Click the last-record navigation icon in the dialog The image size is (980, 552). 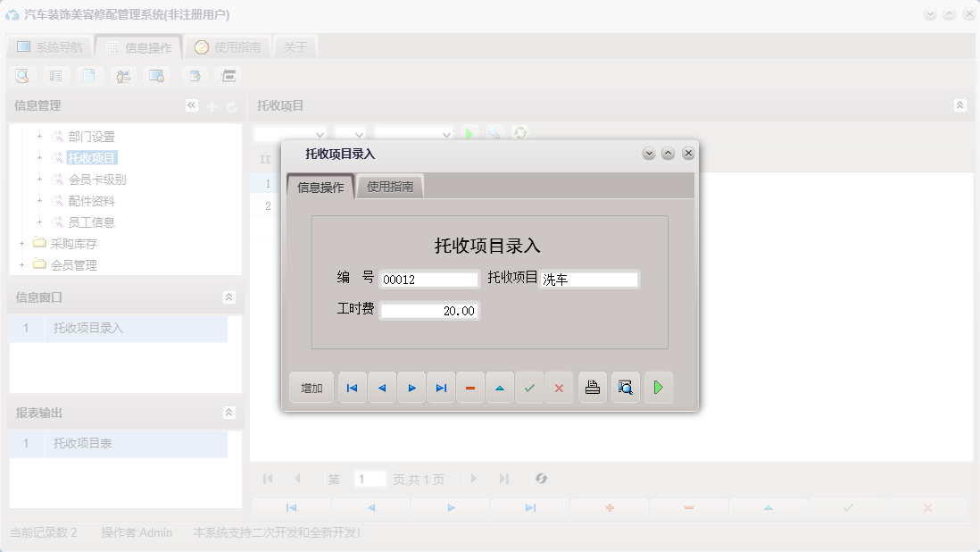(440, 387)
